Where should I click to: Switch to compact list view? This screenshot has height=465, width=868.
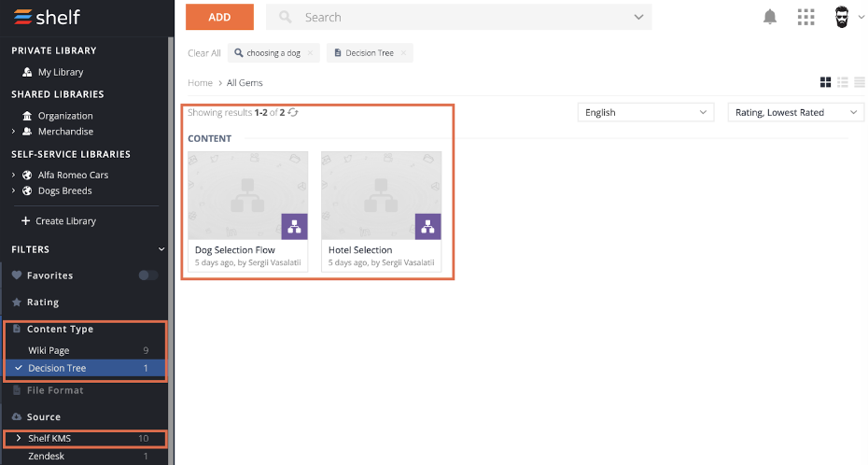tap(860, 82)
